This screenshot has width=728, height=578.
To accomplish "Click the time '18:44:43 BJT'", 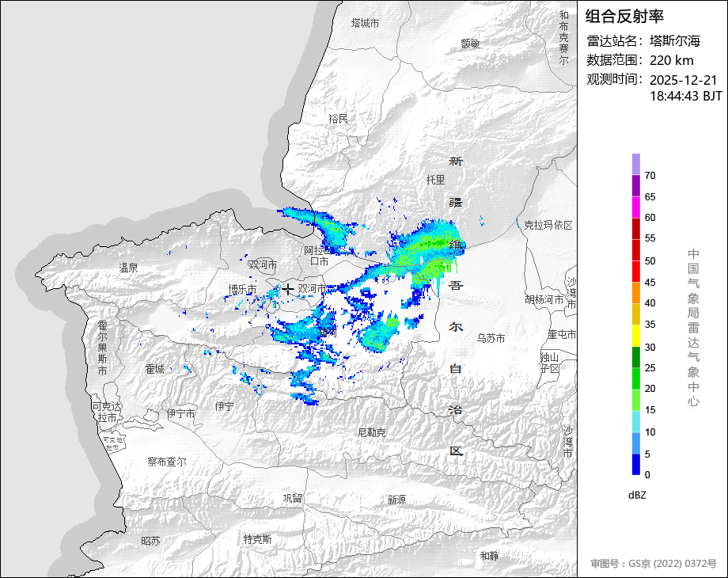I will [x=686, y=96].
